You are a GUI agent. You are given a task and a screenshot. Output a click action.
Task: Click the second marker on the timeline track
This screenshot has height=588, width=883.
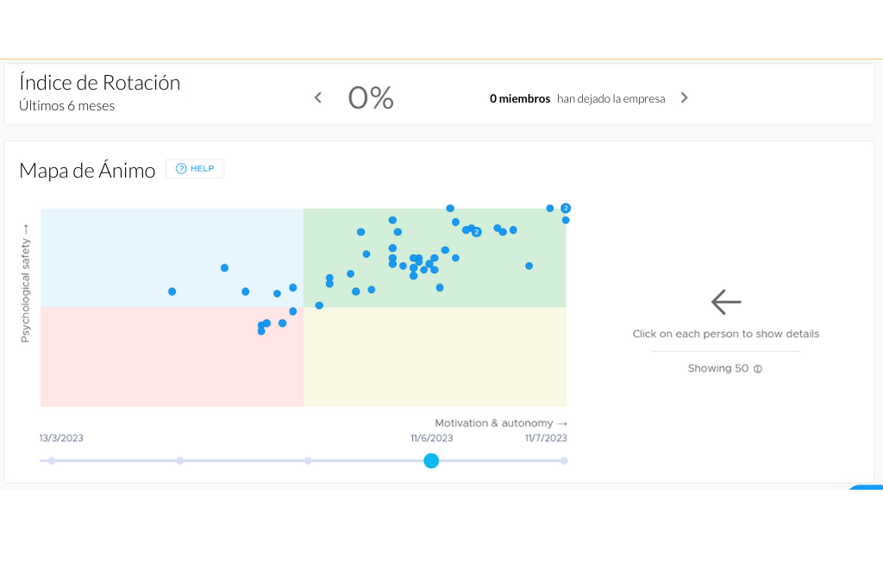point(179,461)
